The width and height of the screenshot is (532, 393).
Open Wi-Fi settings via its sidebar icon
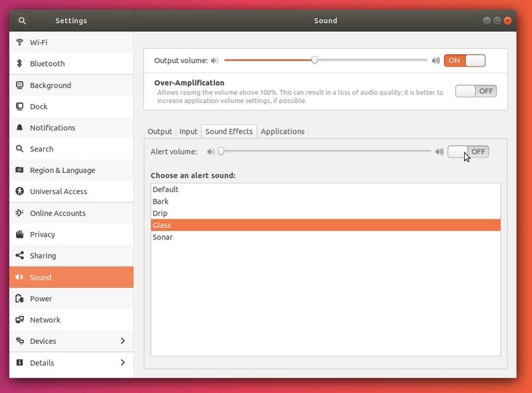point(19,43)
